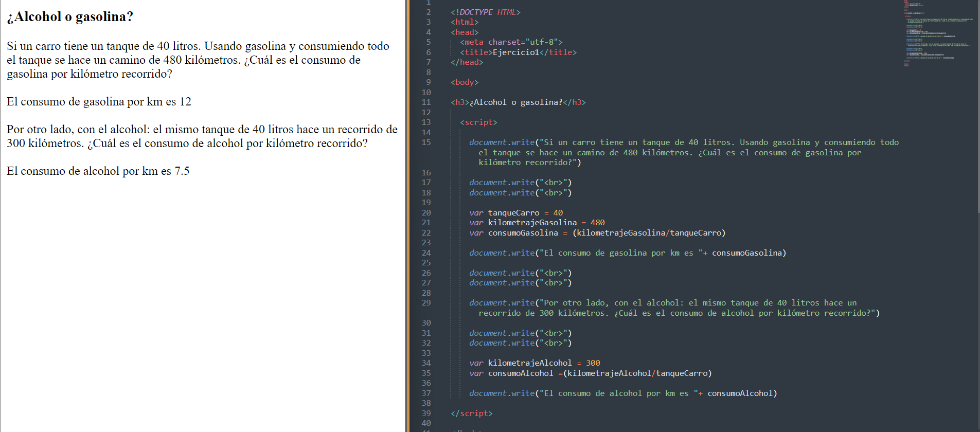Click the paragraph starting "Por otro lado" in browser
Screen dimensions: 980x432
tap(202, 136)
